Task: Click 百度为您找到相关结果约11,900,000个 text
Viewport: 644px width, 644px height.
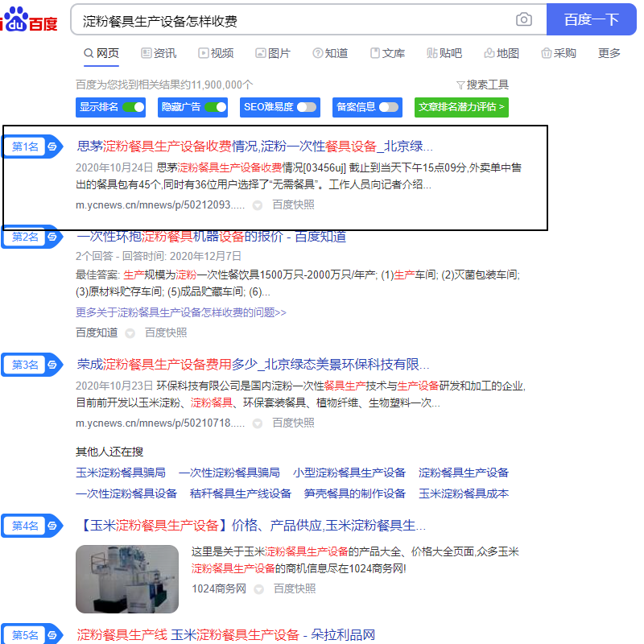Action: pyautogui.click(x=164, y=85)
